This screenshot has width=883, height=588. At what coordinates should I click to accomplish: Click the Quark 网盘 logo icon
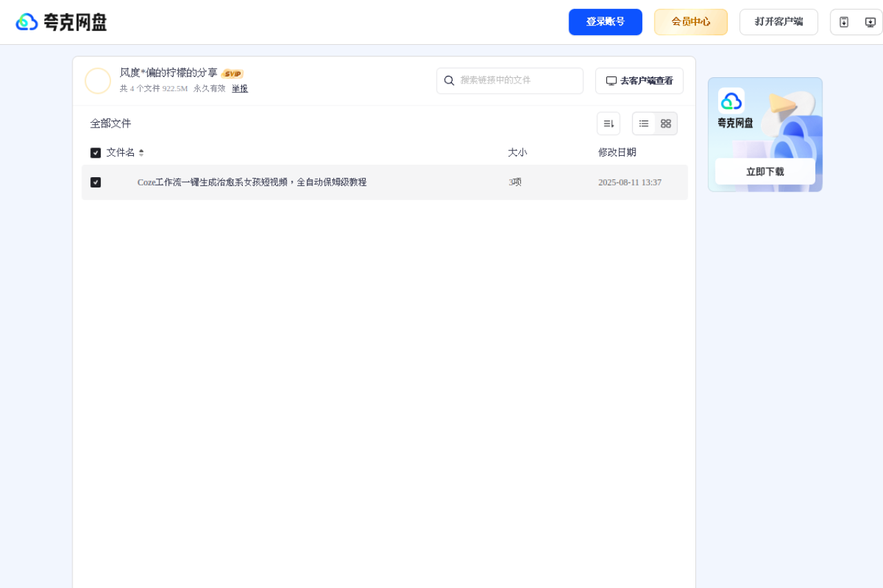pos(26,21)
